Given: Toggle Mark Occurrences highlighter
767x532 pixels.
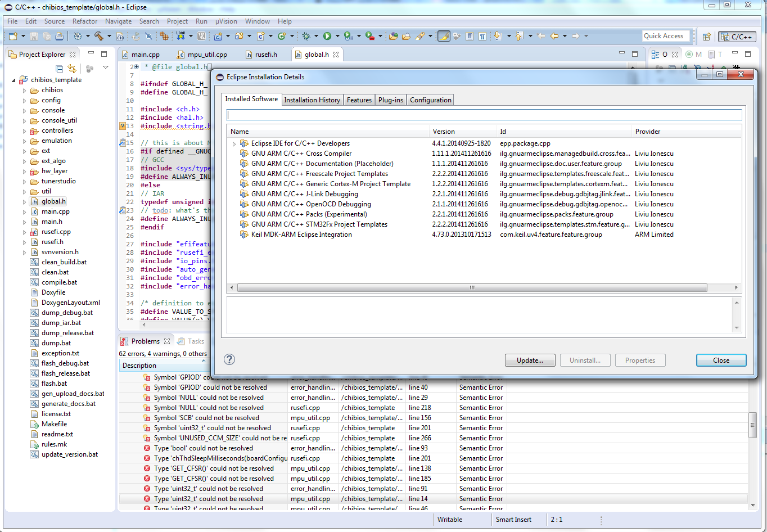Looking at the screenshot, I should click(x=444, y=36).
